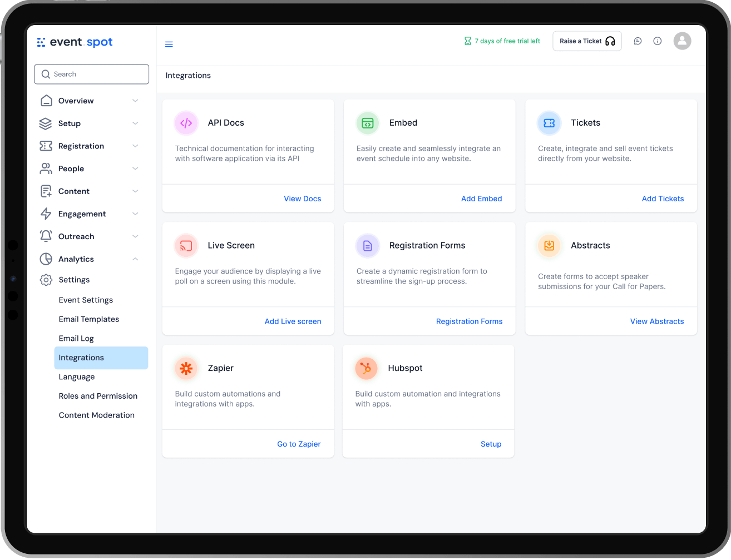Collapse the Analytics section chevron

coord(135,259)
